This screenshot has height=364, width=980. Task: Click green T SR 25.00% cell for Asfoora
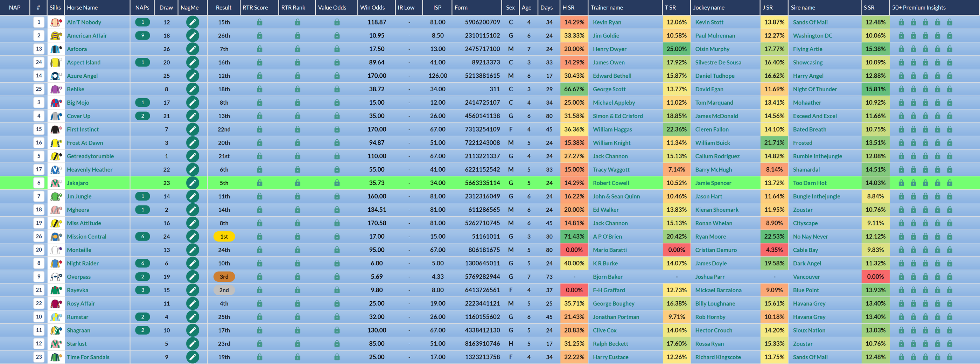click(676, 49)
